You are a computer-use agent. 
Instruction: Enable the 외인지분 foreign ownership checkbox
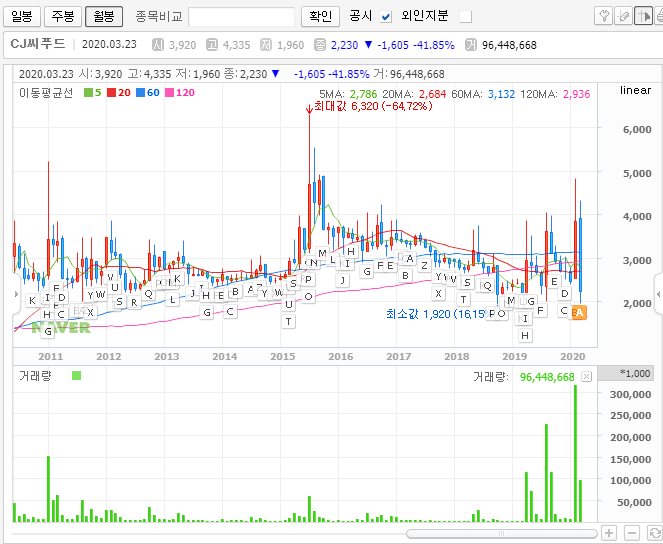coord(466,17)
